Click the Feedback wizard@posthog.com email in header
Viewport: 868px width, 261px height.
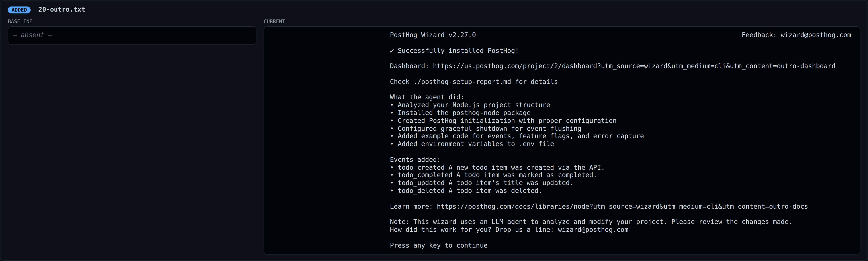[x=815, y=35]
